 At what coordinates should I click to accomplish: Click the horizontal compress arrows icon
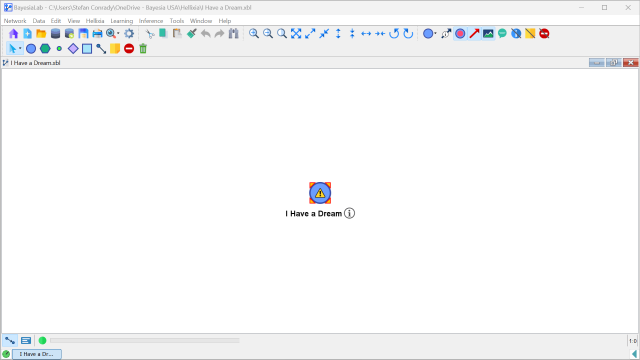click(x=380, y=33)
